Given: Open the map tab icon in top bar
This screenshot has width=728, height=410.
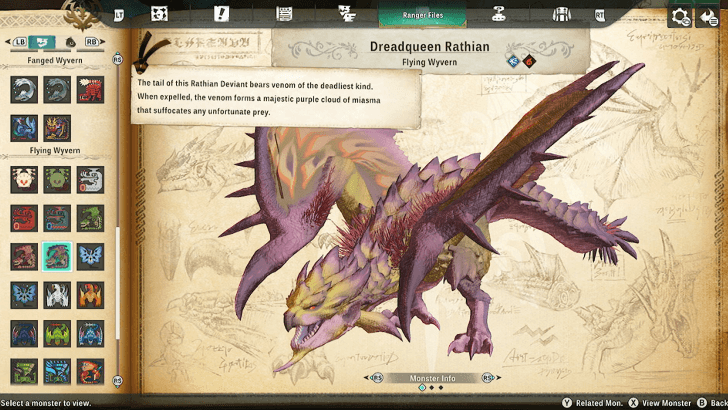Looking at the screenshot, I should coord(159,14).
